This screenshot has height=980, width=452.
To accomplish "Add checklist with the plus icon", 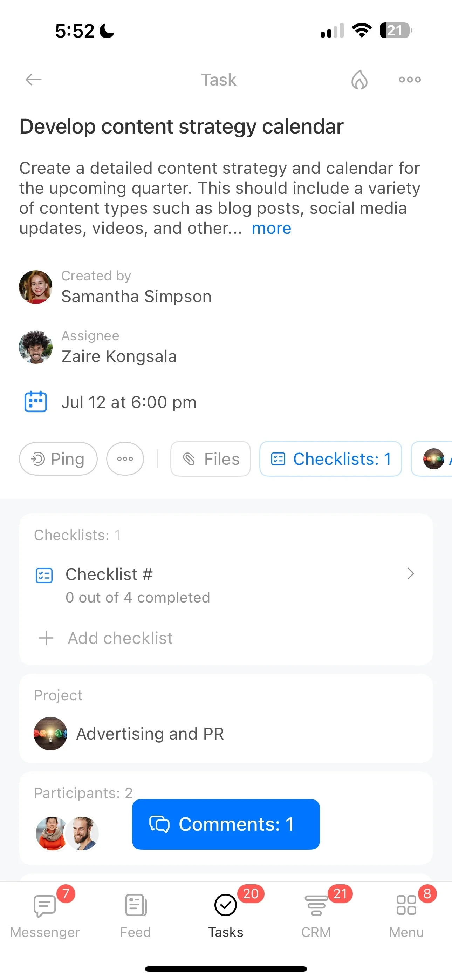I will click(46, 638).
